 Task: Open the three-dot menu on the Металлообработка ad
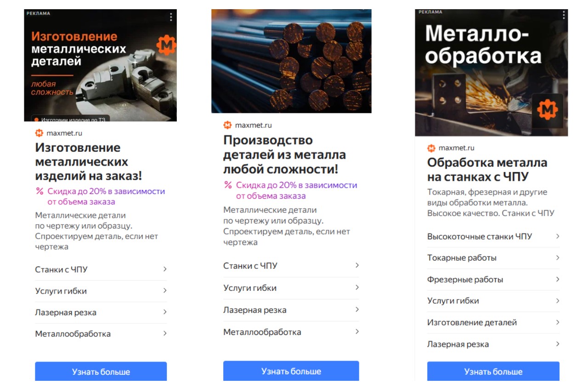(x=564, y=15)
